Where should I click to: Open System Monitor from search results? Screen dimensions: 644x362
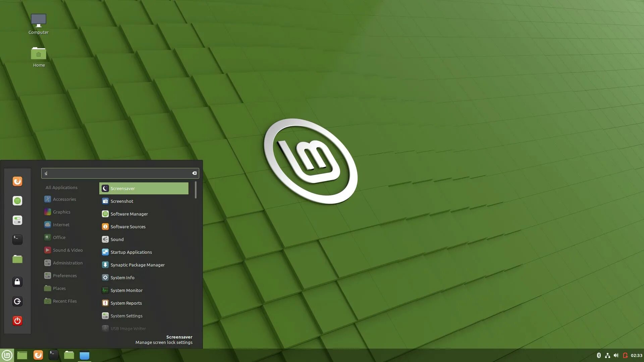[126, 290]
